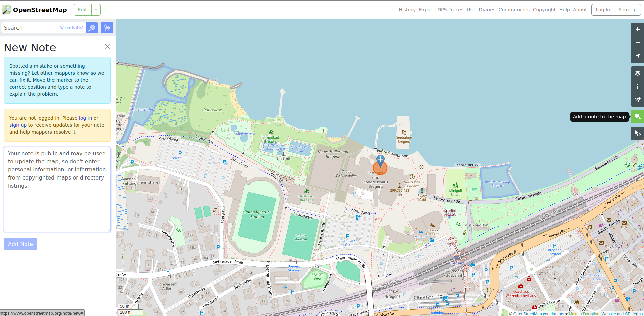Click the West (P8) parking icon
Image resolution: width=644 pixels, height=316 pixels.
(x=180, y=153)
